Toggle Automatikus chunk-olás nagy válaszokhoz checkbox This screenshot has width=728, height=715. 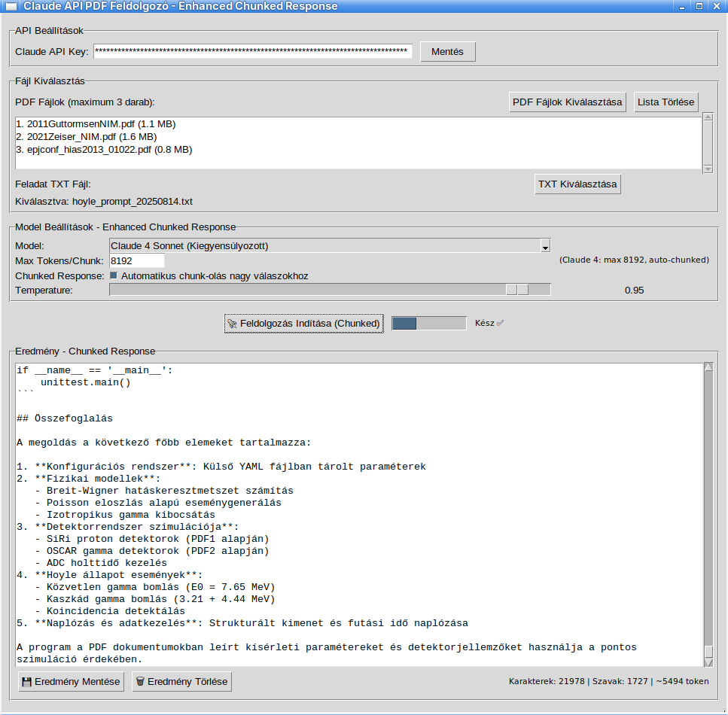click(x=113, y=275)
